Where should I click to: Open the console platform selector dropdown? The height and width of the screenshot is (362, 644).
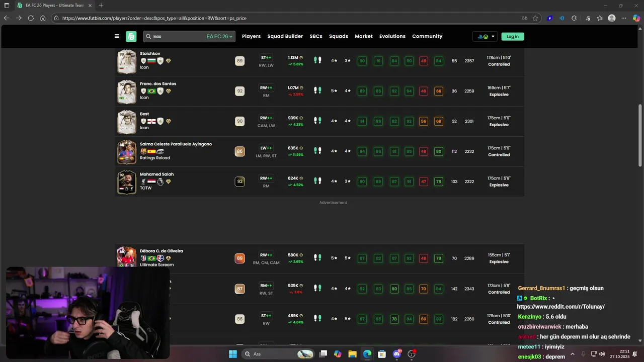[486, 36]
